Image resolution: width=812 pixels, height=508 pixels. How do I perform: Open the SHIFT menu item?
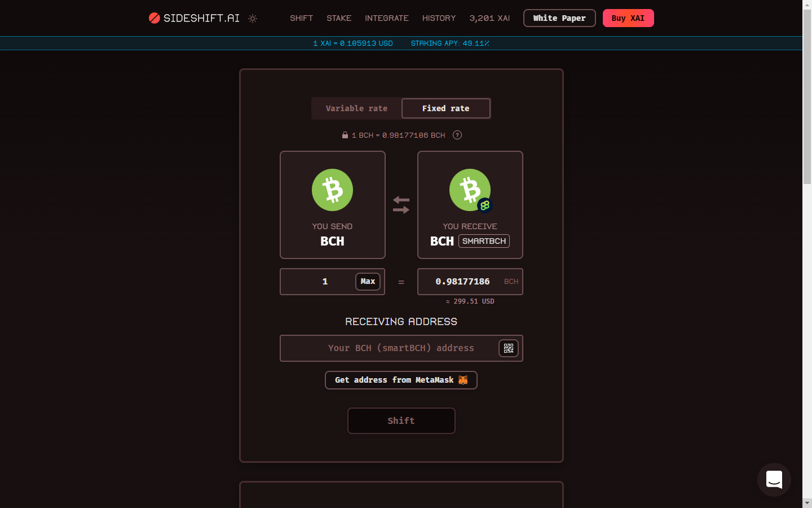click(x=301, y=18)
